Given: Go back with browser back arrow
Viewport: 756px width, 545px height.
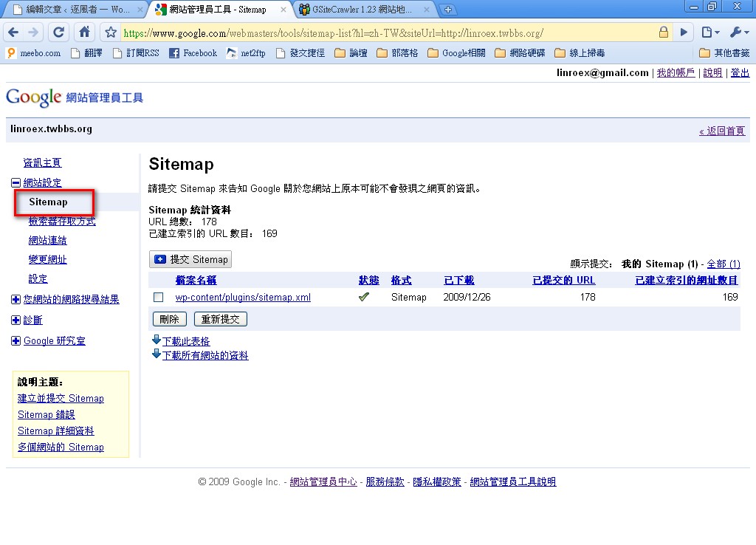Looking at the screenshot, I should click(13, 32).
